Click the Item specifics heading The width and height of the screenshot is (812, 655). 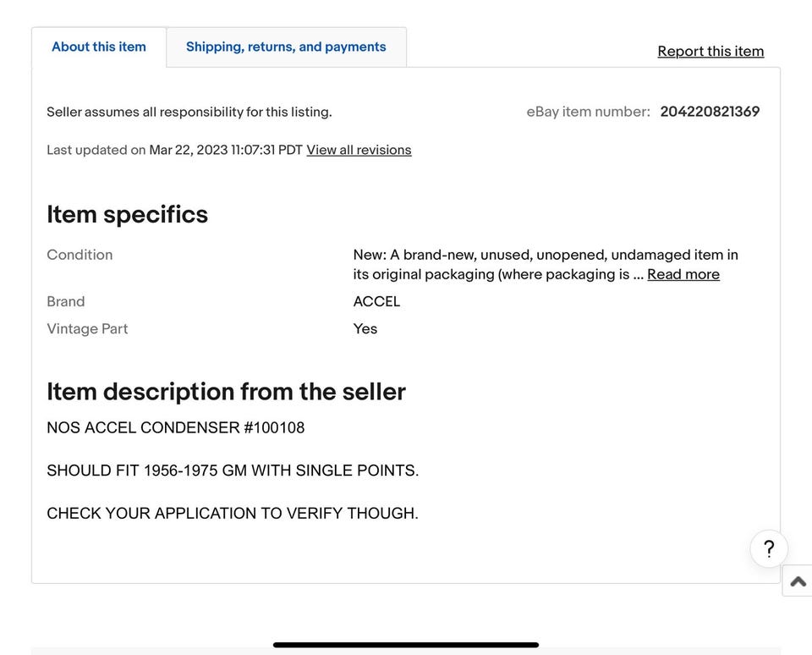pyautogui.click(x=127, y=215)
